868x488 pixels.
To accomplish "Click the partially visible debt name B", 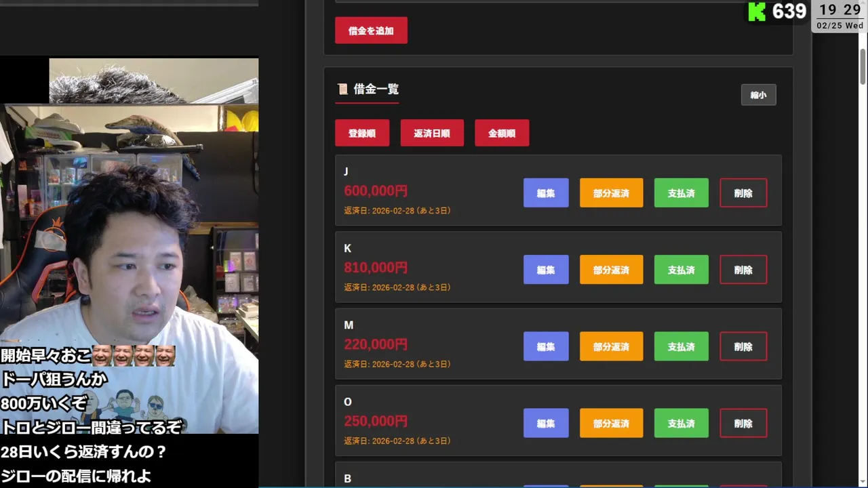I will 347,478.
